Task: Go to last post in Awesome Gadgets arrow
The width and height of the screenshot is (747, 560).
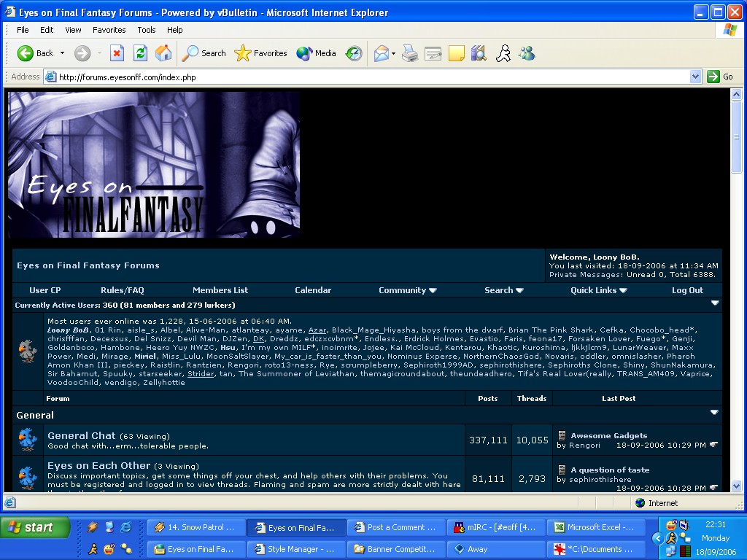Action: (x=713, y=445)
